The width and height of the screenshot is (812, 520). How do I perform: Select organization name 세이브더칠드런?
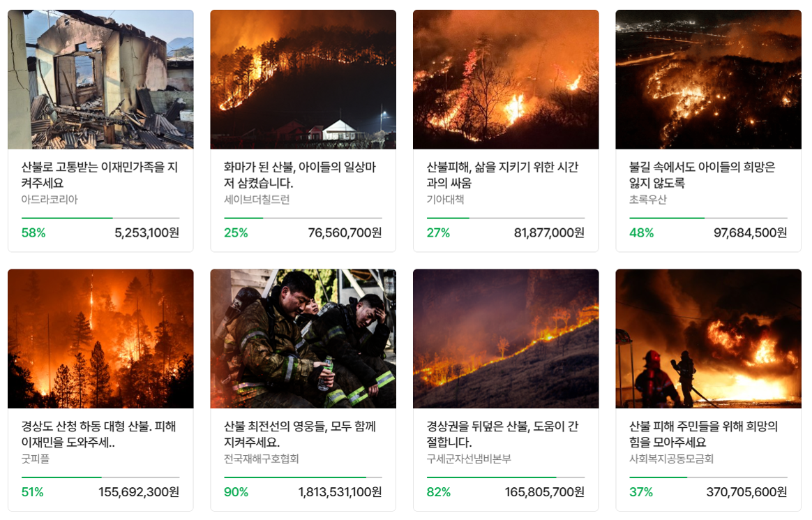tap(257, 200)
